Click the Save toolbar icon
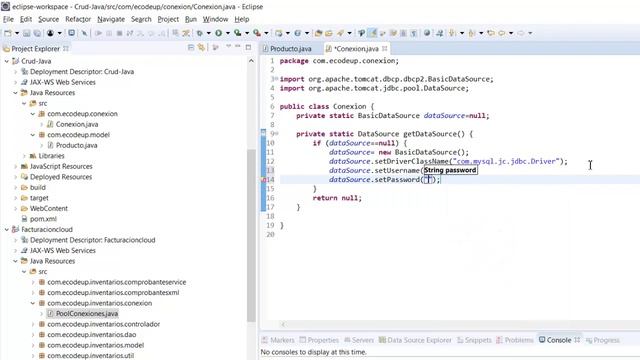Screen dimensions: 640x360 (27, 33)
